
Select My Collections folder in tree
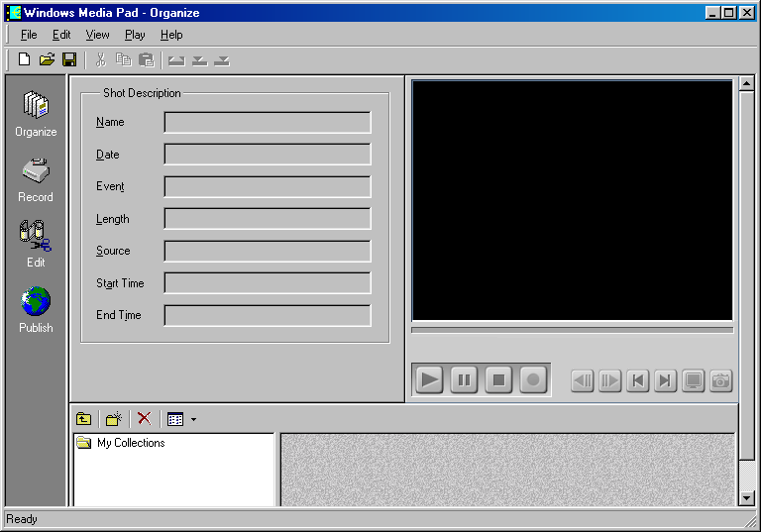pyautogui.click(x=121, y=443)
